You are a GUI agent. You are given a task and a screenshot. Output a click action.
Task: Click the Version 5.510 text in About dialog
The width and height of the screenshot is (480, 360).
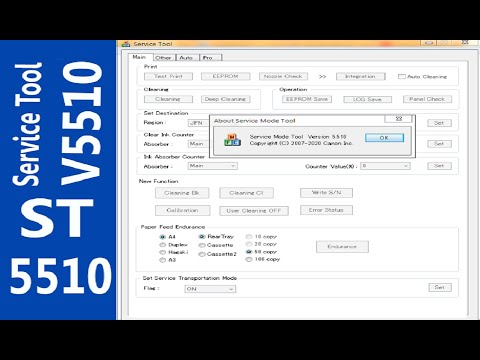pos(327,137)
